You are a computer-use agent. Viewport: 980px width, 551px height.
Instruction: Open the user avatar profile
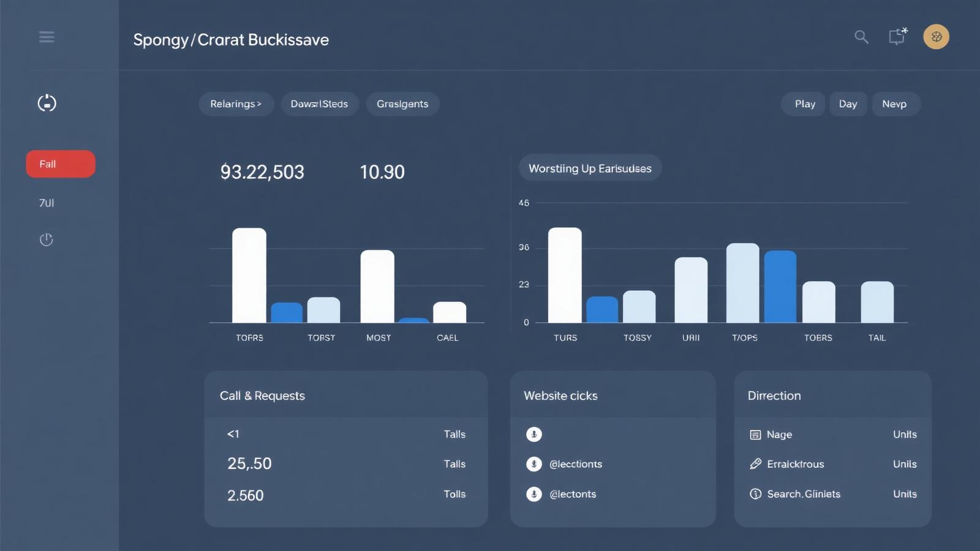click(936, 37)
